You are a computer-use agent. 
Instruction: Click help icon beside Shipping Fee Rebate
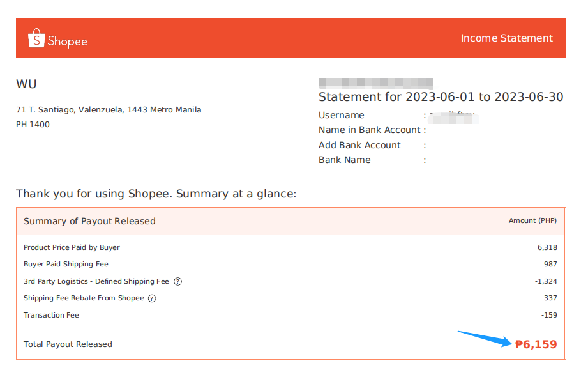pyautogui.click(x=152, y=298)
